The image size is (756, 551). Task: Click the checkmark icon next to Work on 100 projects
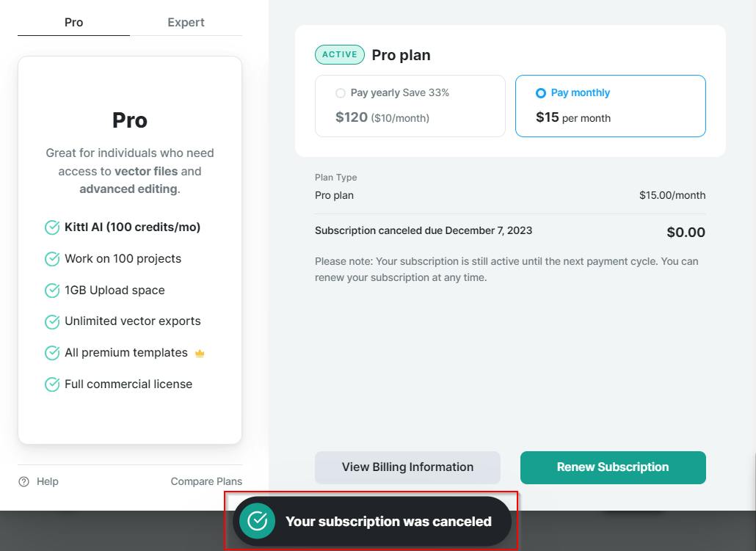52,259
